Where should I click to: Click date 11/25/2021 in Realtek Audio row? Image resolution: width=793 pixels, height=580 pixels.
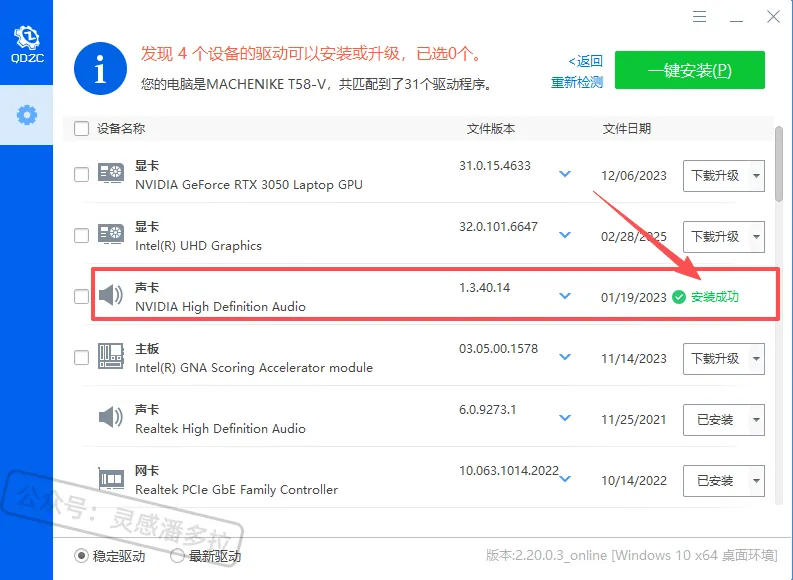point(634,420)
